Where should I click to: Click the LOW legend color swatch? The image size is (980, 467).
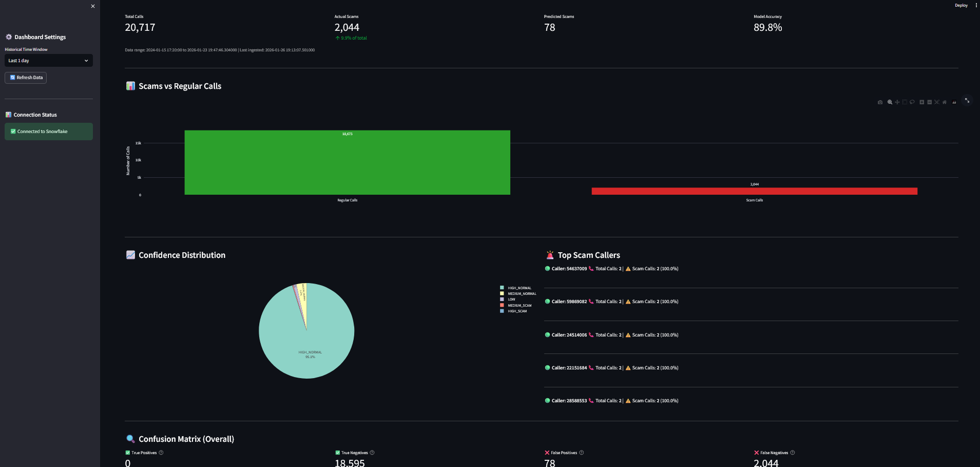[x=502, y=300]
